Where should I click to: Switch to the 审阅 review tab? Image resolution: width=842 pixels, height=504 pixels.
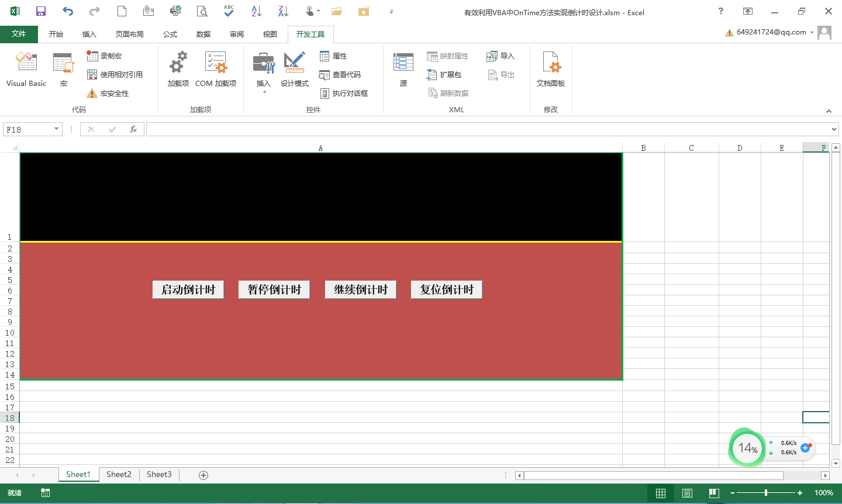pos(237,34)
